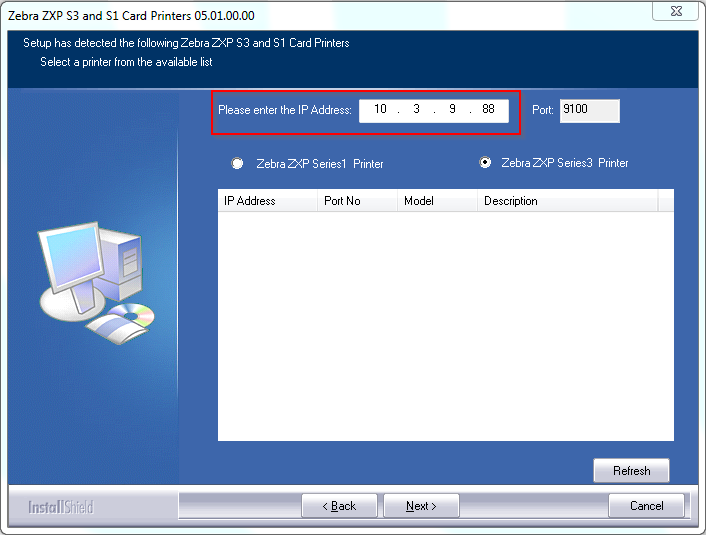Go to the previous step with Back
Screen dimensions: 706x535
[x=339, y=506]
